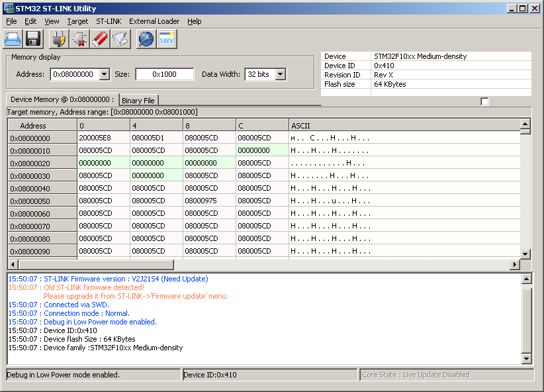
Task: Click the Save file floppy icon
Action: click(x=33, y=39)
